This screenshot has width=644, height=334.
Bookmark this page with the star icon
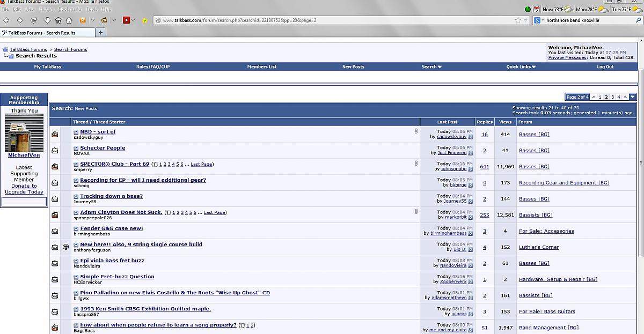coord(518,20)
